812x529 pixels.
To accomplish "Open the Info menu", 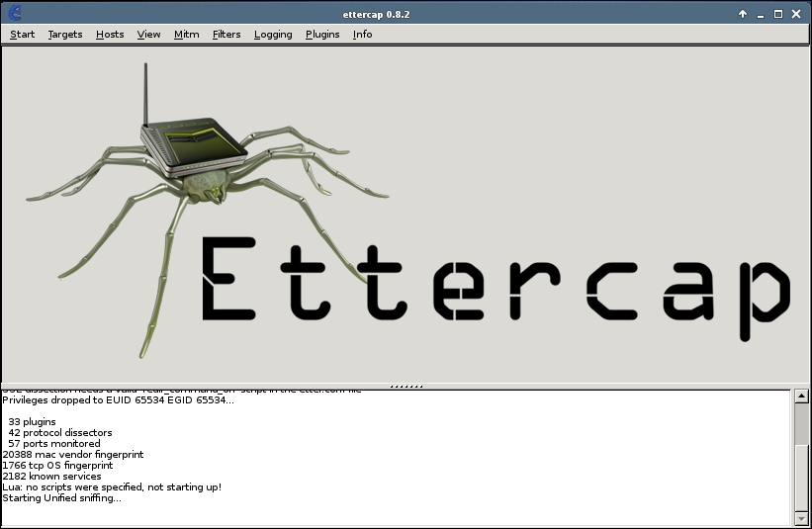I will click(363, 35).
